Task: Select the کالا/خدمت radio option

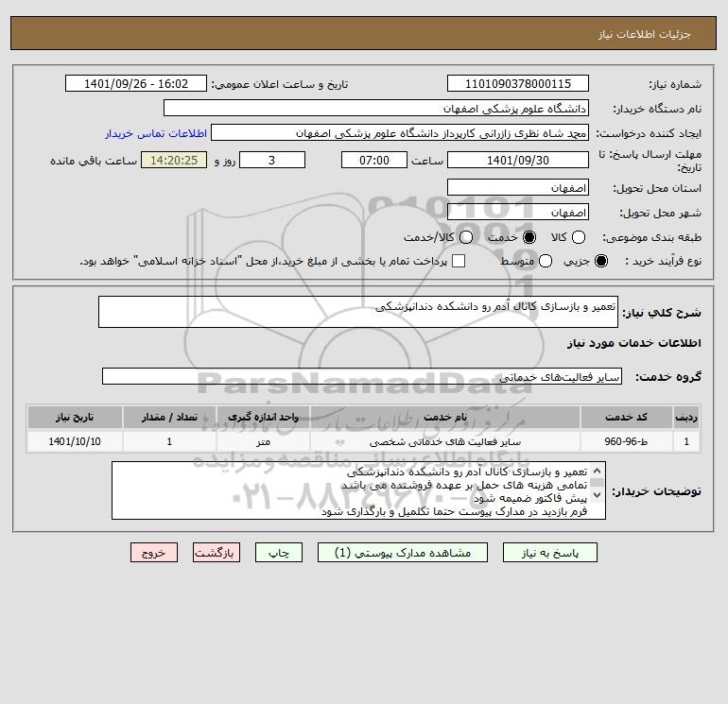Action: (x=466, y=237)
